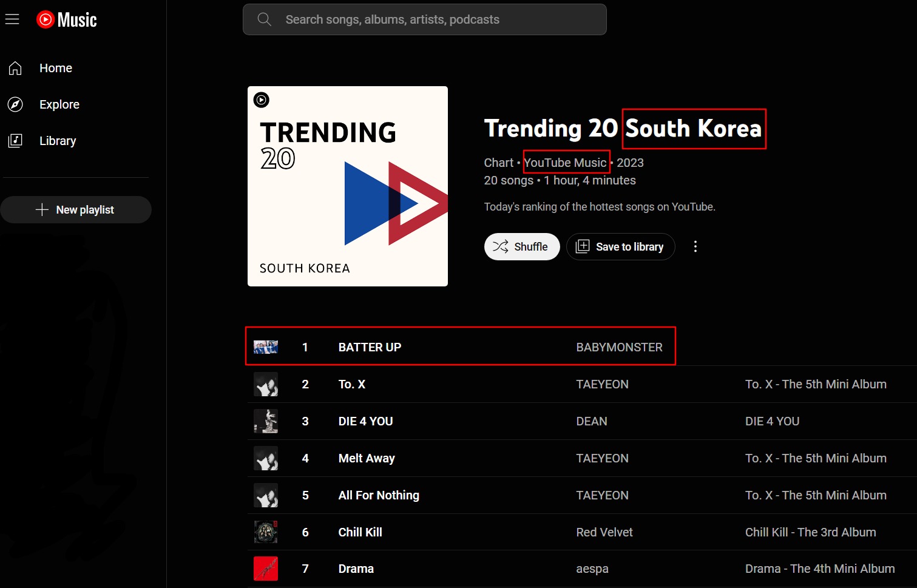Click the BATTER UP thumbnail
The height and width of the screenshot is (588, 917).
point(266,347)
